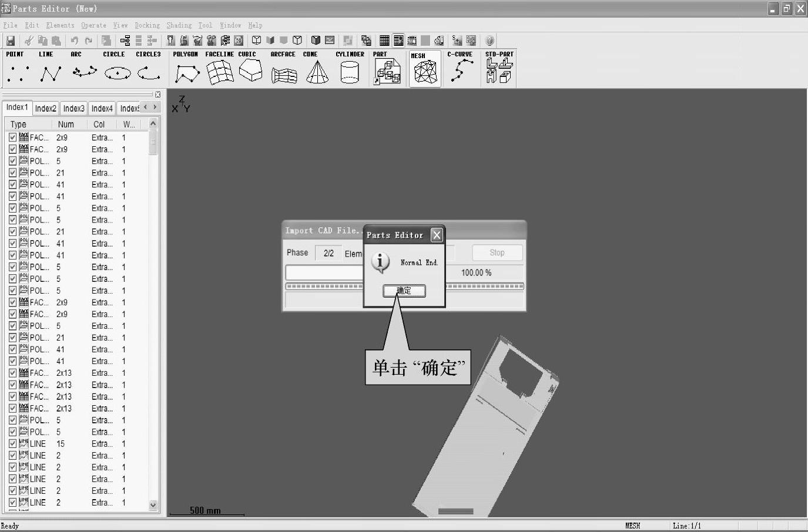The height and width of the screenshot is (532, 808).
Task: Open the Window menu
Action: point(230,25)
